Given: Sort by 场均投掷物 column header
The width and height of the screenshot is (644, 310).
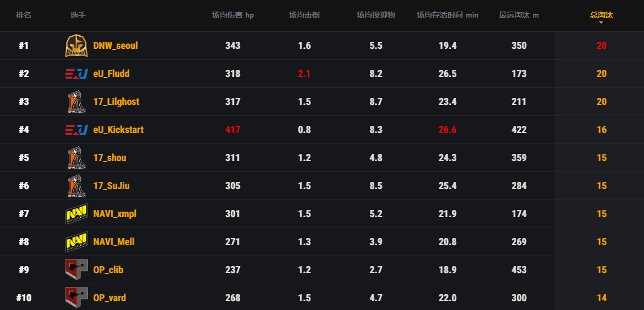Looking at the screenshot, I should pyautogui.click(x=376, y=15).
